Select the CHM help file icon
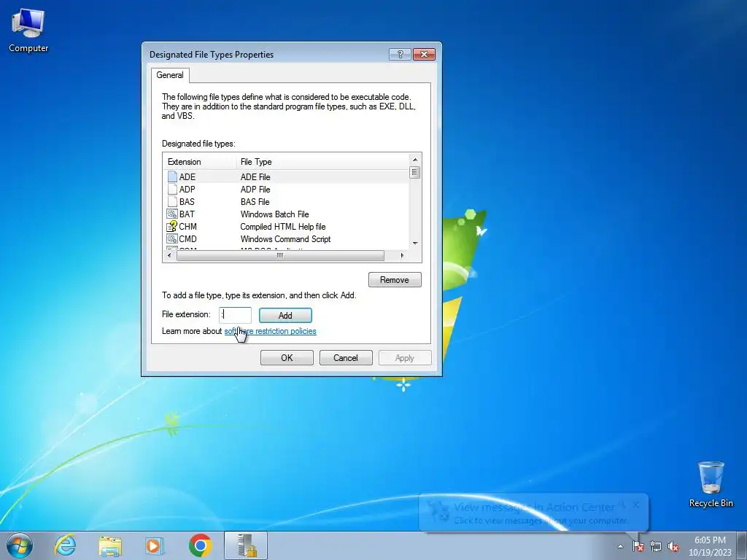 tap(172, 226)
